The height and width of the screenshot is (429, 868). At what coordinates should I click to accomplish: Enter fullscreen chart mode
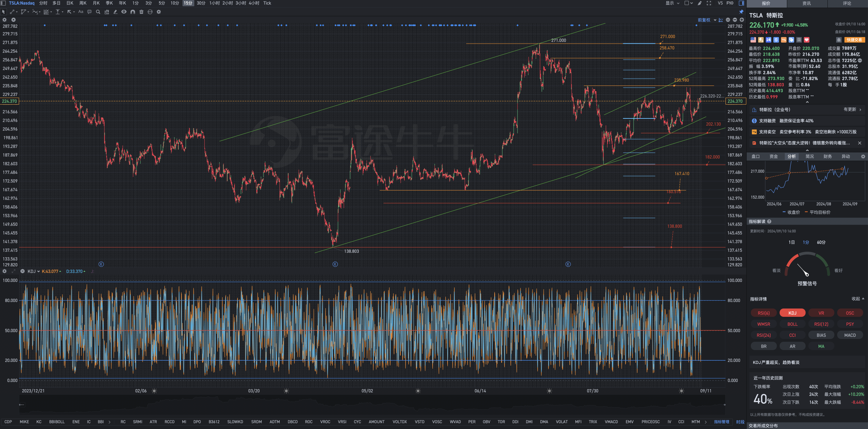click(709, 3)
